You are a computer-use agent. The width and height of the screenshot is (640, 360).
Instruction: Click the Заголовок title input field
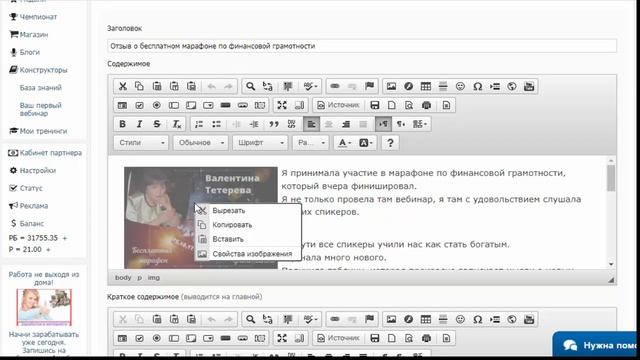coord(362,46)
